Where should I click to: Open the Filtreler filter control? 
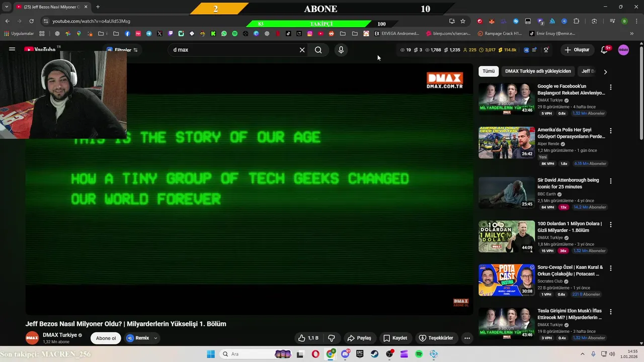tap(122, 50)
